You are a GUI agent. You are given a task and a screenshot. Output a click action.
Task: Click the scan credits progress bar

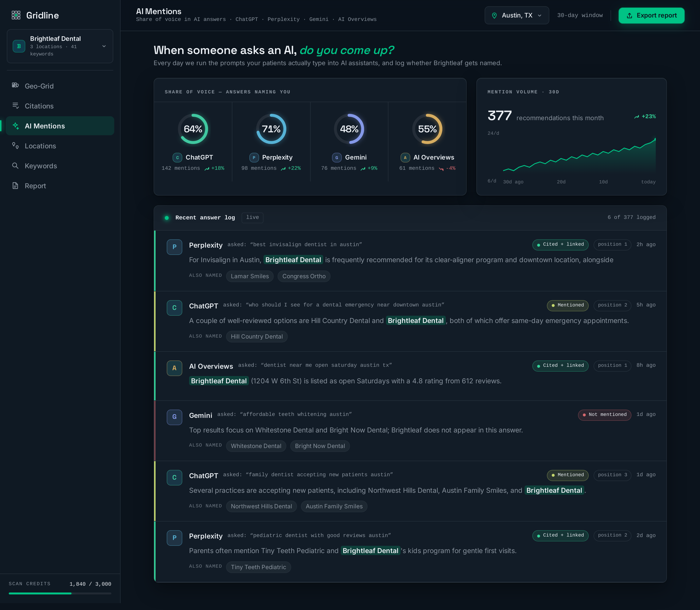pyautogui.click(x=60, y=593)
